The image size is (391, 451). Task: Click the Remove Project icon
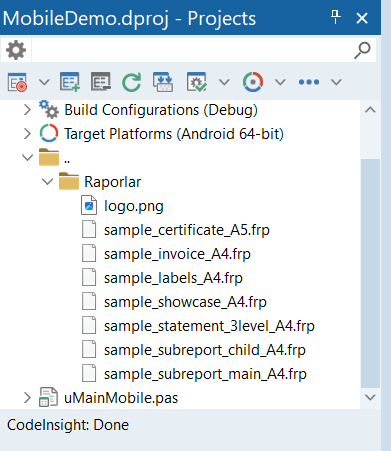coord(101,82)
